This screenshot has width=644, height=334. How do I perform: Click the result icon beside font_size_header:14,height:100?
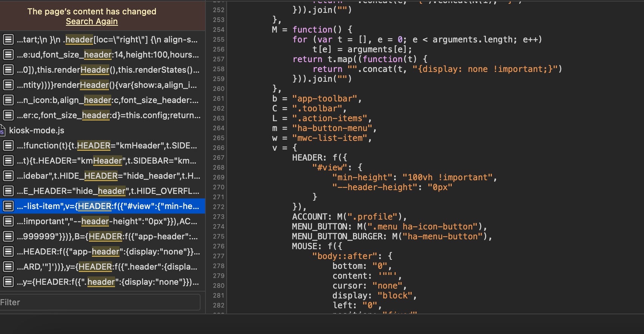pyautogui.click(x=8, y=55)
